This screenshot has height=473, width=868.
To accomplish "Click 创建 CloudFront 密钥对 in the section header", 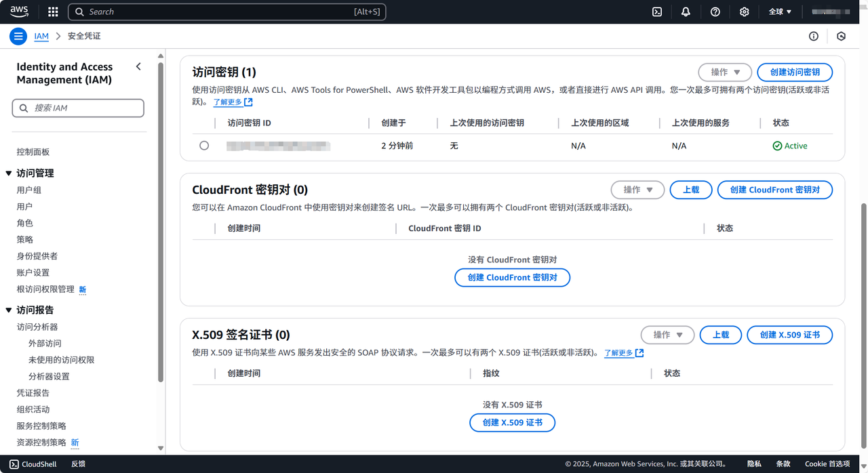I will coord(775,190).
